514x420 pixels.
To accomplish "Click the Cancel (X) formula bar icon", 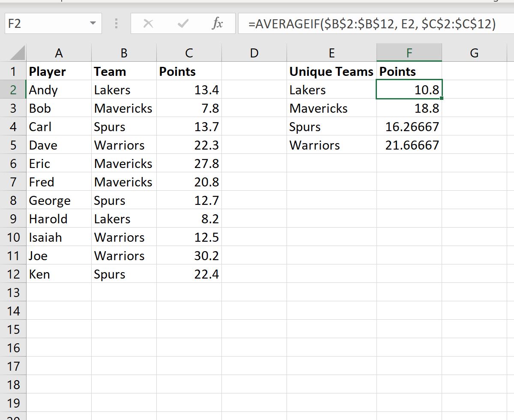I will point(148,24).
